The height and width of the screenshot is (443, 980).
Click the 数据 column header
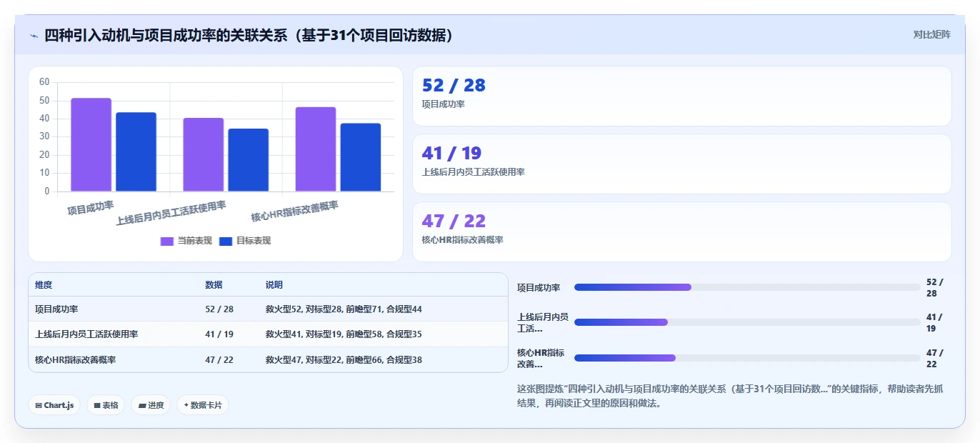(214, 284)
